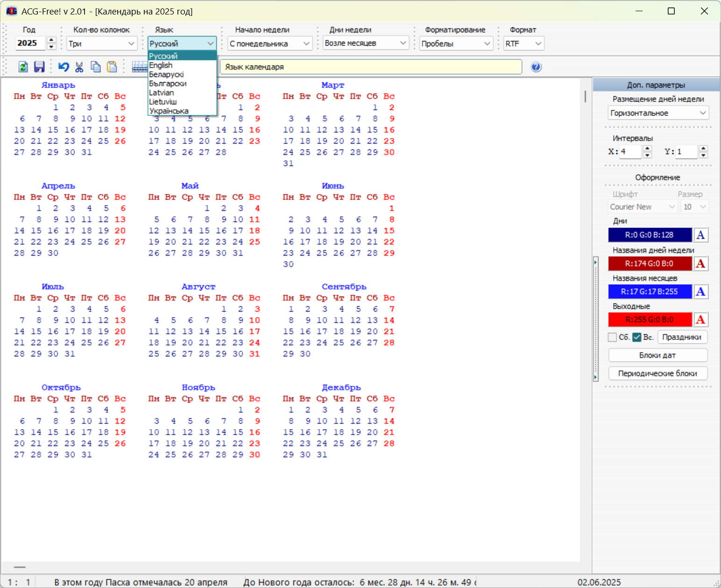Click the Праздники button
This screenshot has width=721, height=588.
[682, 337]
